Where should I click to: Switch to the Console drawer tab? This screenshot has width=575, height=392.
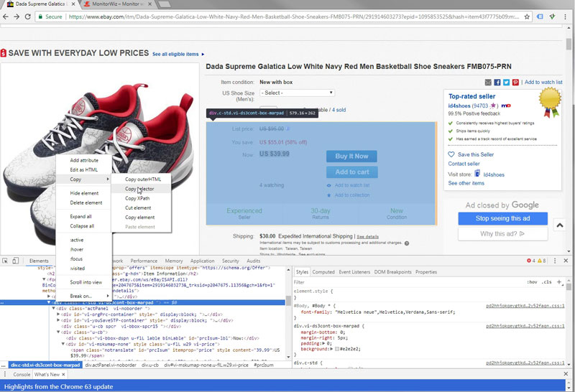[22, 375]
